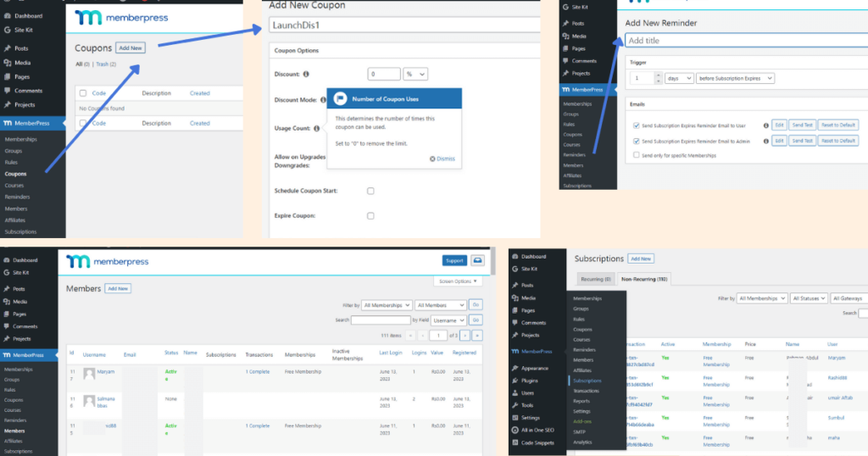Open All Memberships filter on the Members page

point(387,305)
